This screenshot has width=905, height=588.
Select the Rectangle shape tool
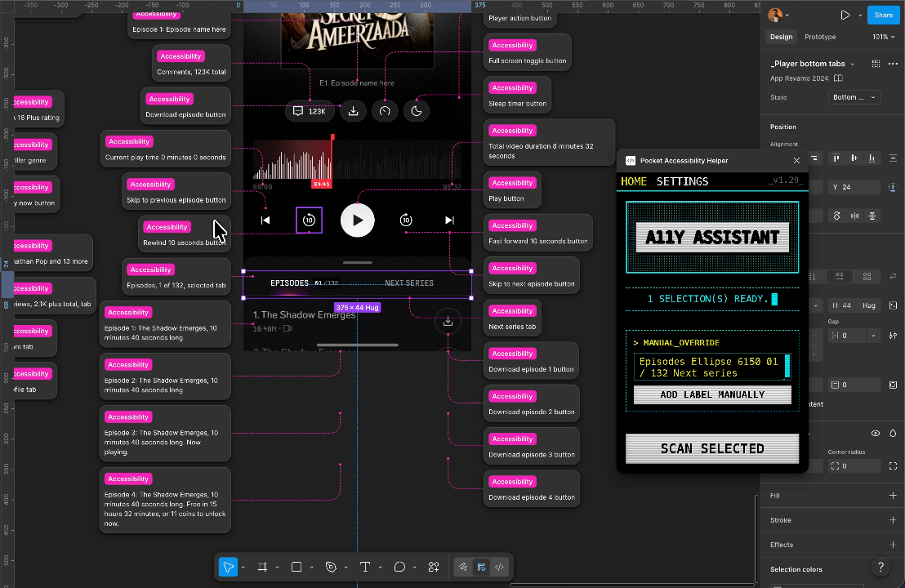pyautogui.click(x=296, y=568)
